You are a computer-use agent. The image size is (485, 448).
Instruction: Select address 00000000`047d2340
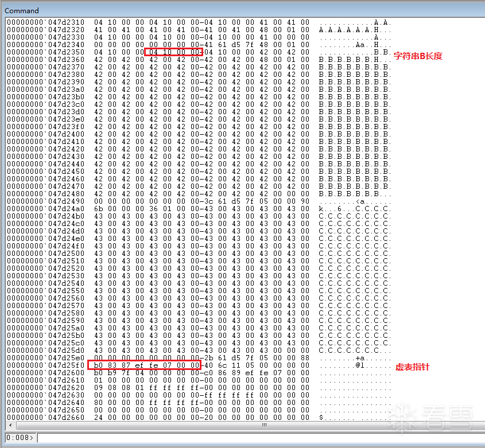[45, 45]
